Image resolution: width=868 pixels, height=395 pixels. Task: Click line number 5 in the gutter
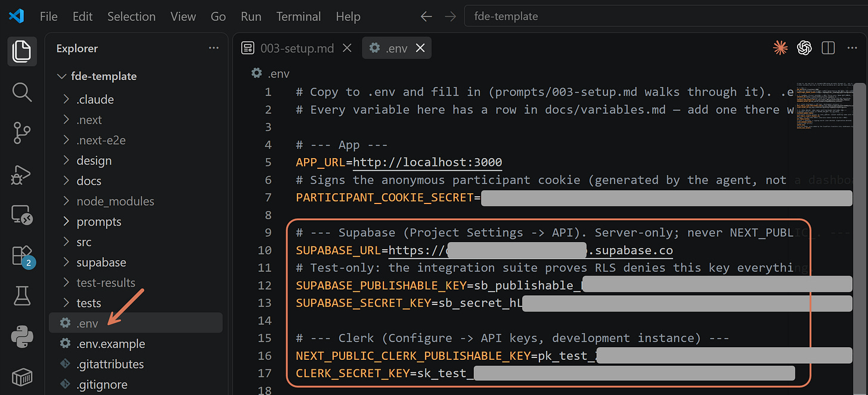[x=268, y=162]
